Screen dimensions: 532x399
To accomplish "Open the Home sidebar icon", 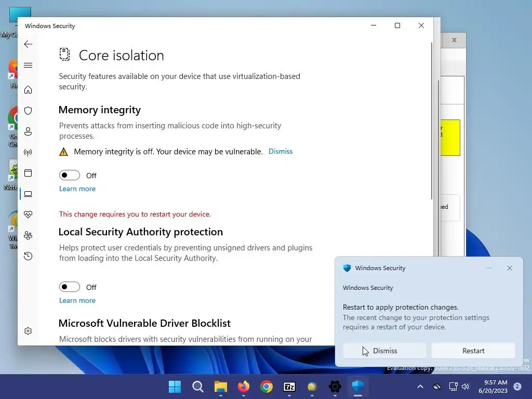I will point(28,89).
